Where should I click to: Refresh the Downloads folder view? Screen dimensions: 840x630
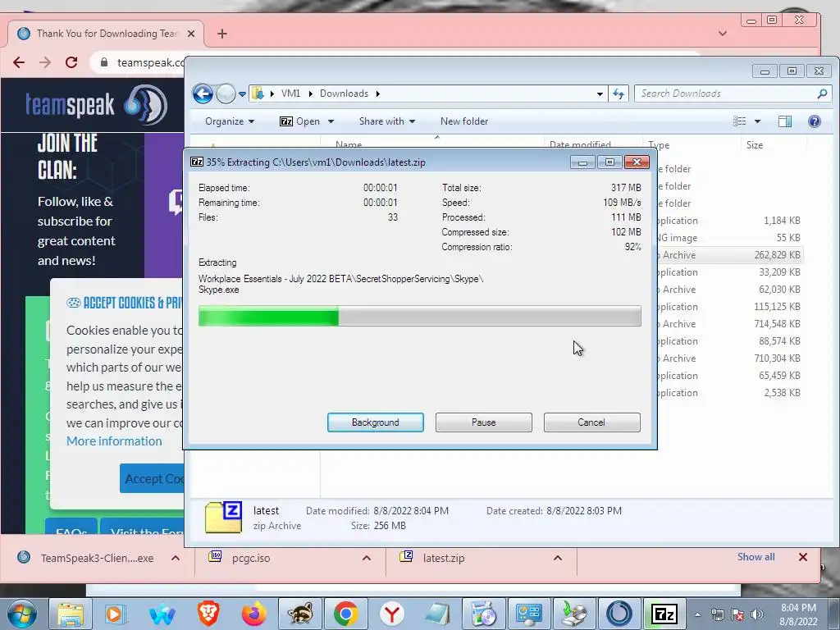tap(619, 94)
